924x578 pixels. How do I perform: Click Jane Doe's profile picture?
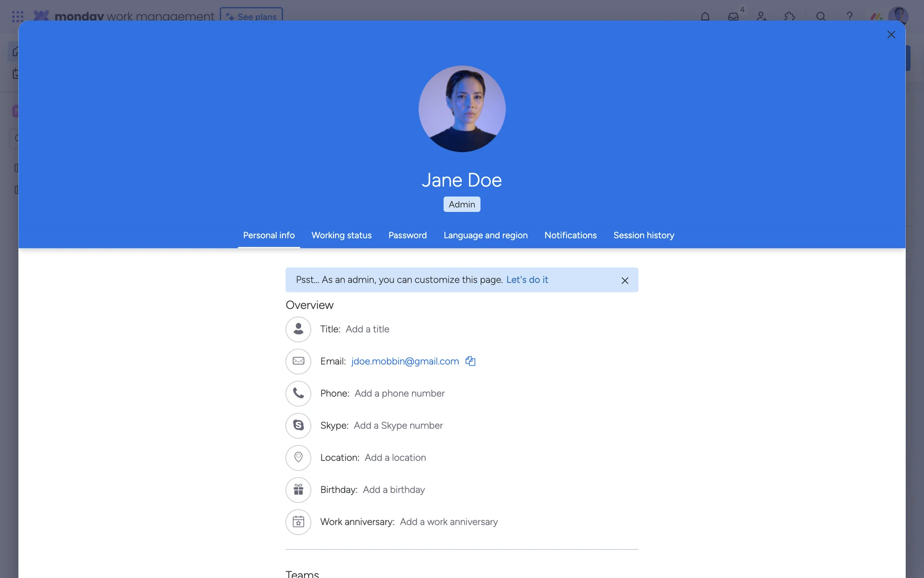462,109
